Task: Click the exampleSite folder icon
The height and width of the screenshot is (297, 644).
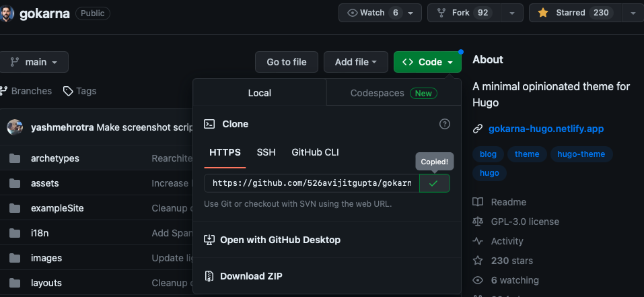Action: click(15, 208)
